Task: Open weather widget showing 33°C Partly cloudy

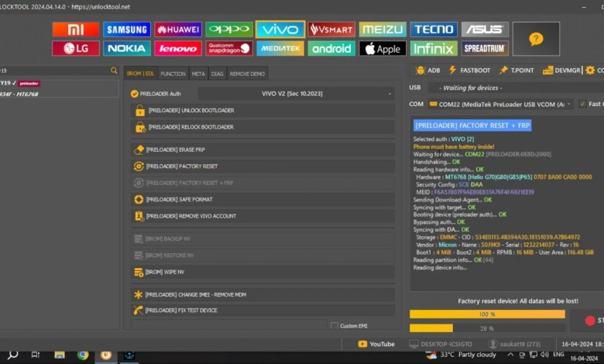Action: pyautogui.click(x=461, y=355)
